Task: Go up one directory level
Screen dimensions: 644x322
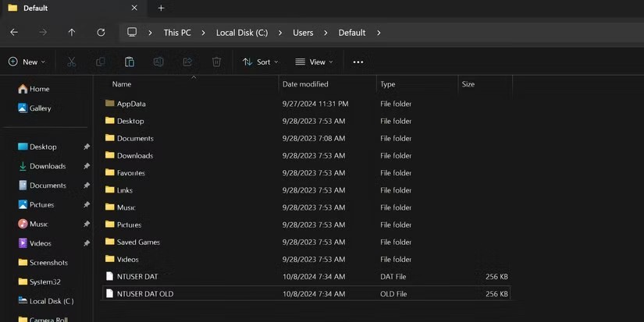Action: click(x=72, y=33)
